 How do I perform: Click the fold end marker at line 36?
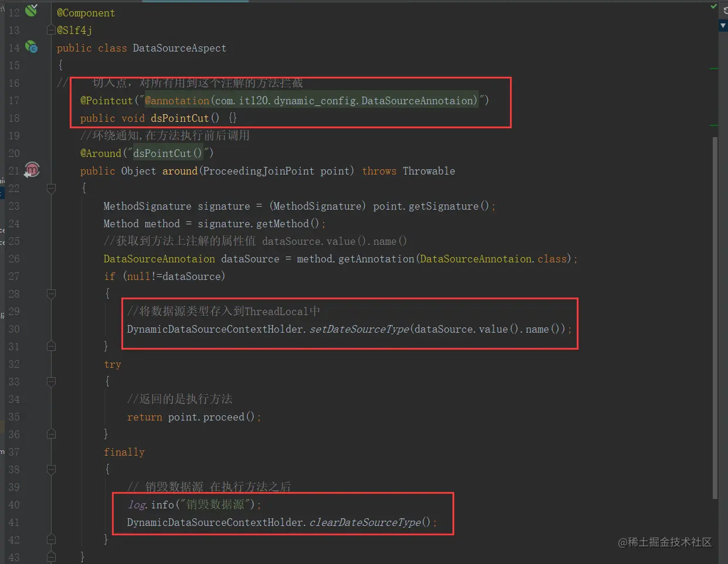pyautogui.click(x=51, y=434)
